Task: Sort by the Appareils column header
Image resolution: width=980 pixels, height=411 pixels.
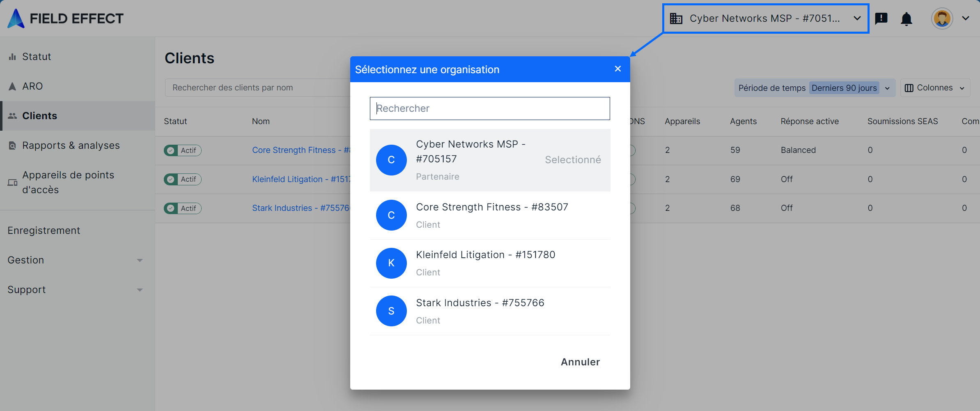Action: click(682, 121)
